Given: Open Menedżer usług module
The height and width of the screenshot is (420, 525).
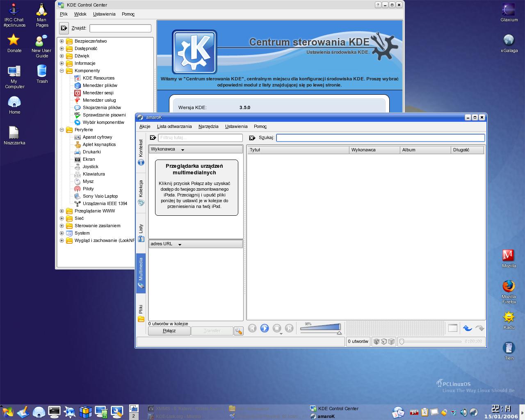Looking at the screenshot, I should click(99, 100).
